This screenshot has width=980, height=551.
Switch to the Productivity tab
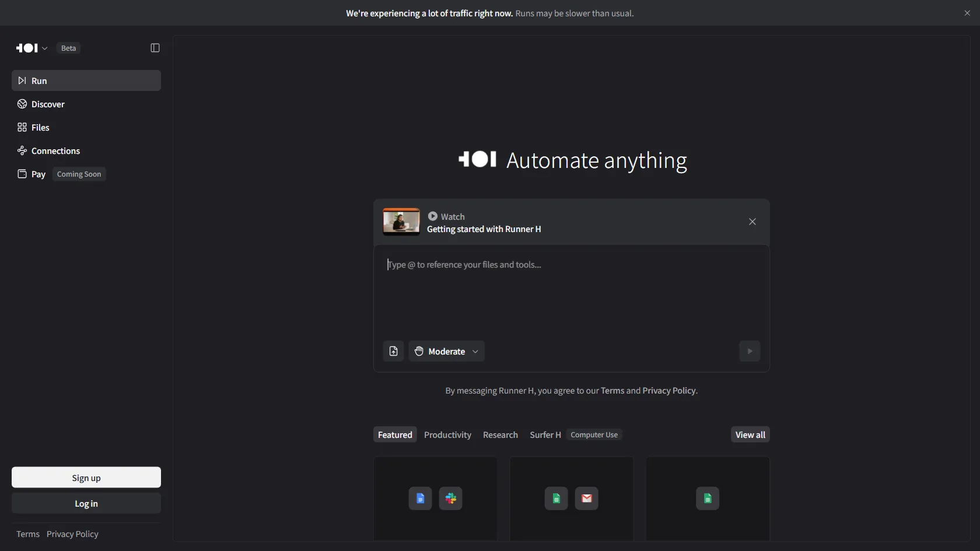447,434
